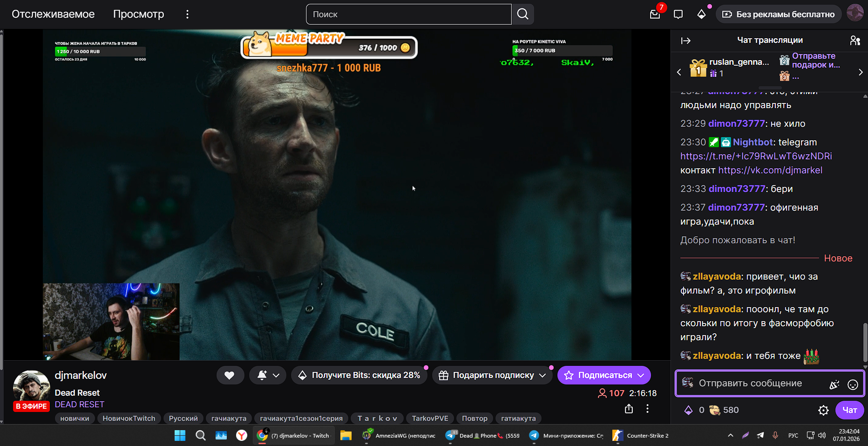Image resolution: width=868 pixels, height=446 pixels.
Task: Click the Повтор tag
Action: [x=475, y=419]
